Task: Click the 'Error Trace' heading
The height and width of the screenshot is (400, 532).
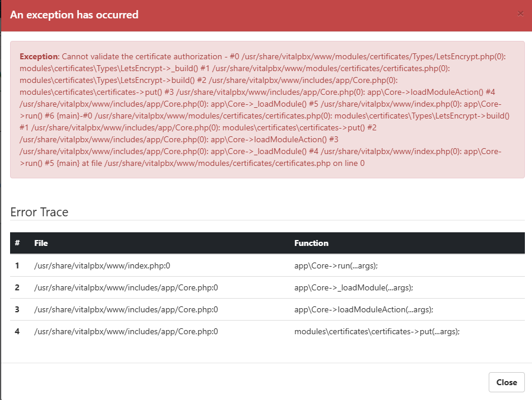Action: 40,212
